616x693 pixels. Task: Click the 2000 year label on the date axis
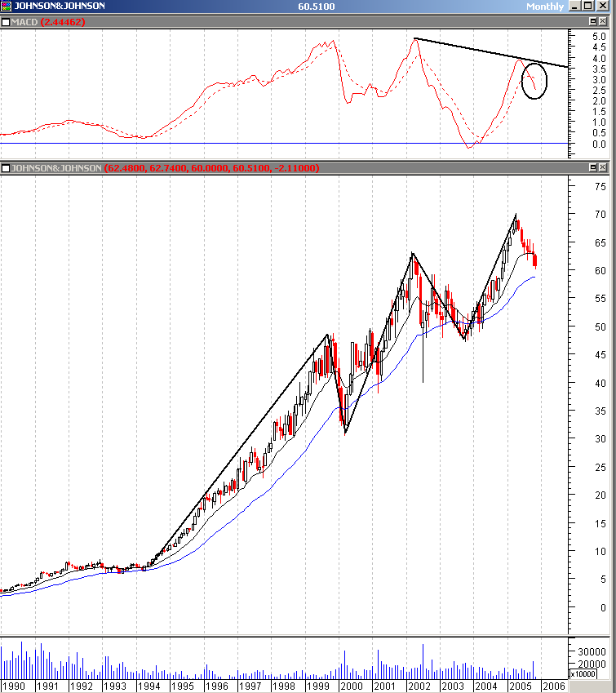click(x=352, y=686)
